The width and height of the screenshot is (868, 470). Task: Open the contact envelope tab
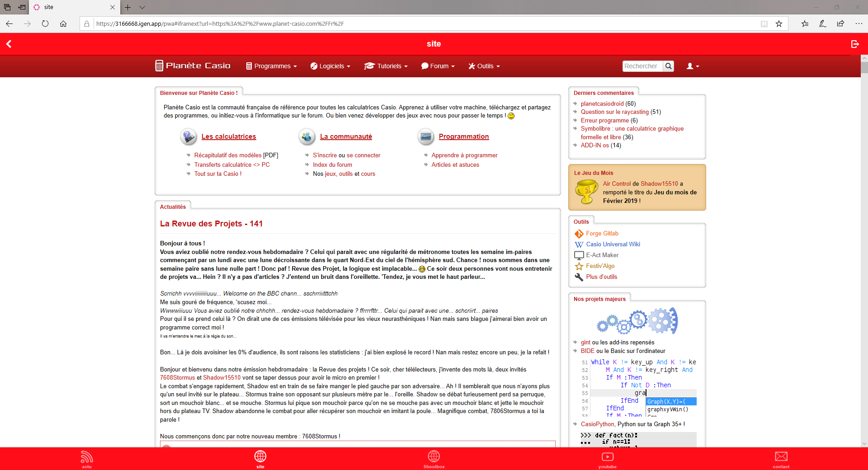click(x=781, y=459)
